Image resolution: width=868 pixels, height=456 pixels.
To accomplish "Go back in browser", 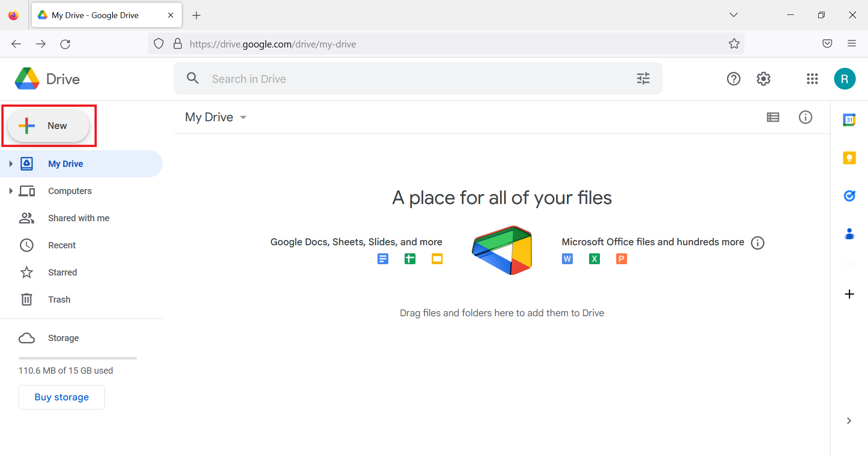I will click(16, 44).
